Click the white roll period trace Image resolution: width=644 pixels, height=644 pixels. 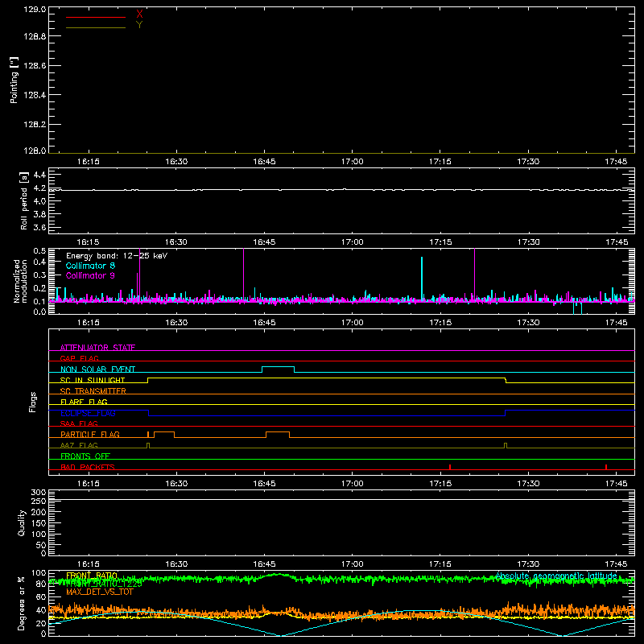pyautogui.click(x=341, y=190)
